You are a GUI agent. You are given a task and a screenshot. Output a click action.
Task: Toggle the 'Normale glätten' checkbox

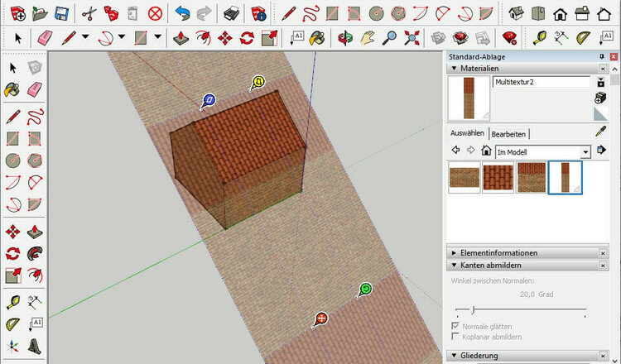(455, 326)
